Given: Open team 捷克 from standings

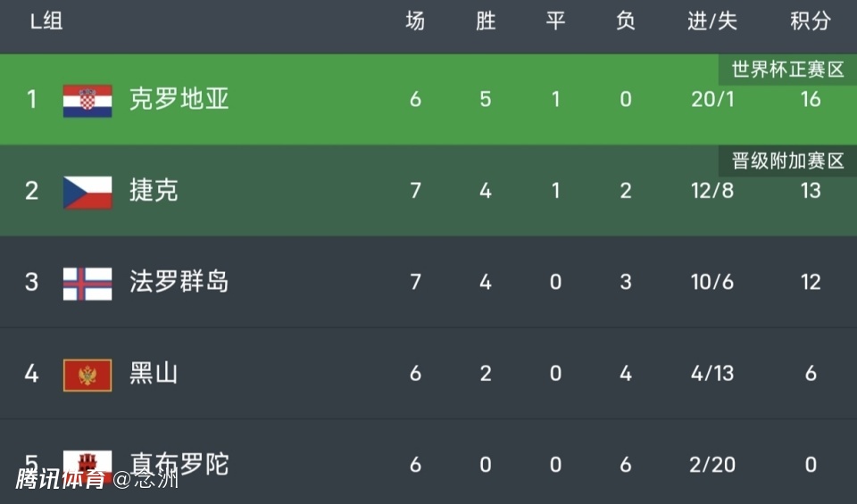Looking at the screenshot, I should click(154, 191).
